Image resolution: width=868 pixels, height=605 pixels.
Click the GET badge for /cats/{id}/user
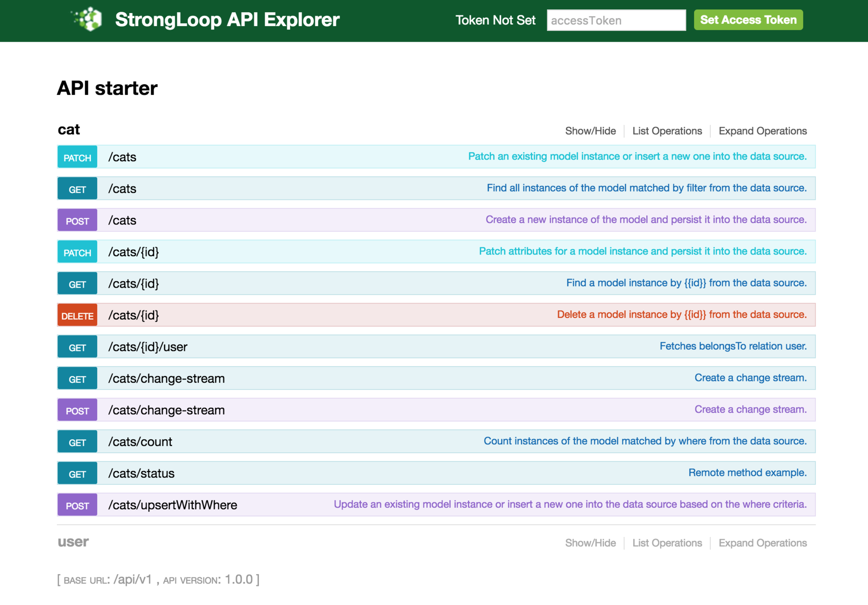(x=77, y=347)
